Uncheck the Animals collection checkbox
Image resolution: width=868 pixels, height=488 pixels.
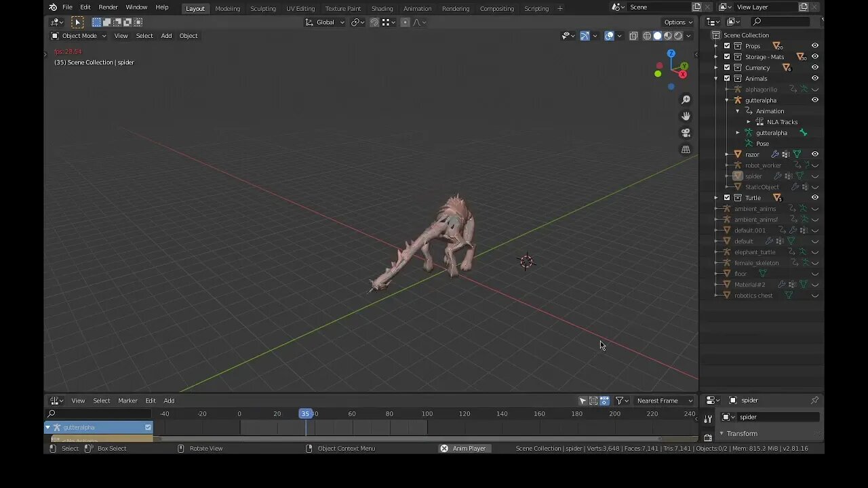pyautogui.click(x=727, y=79)
